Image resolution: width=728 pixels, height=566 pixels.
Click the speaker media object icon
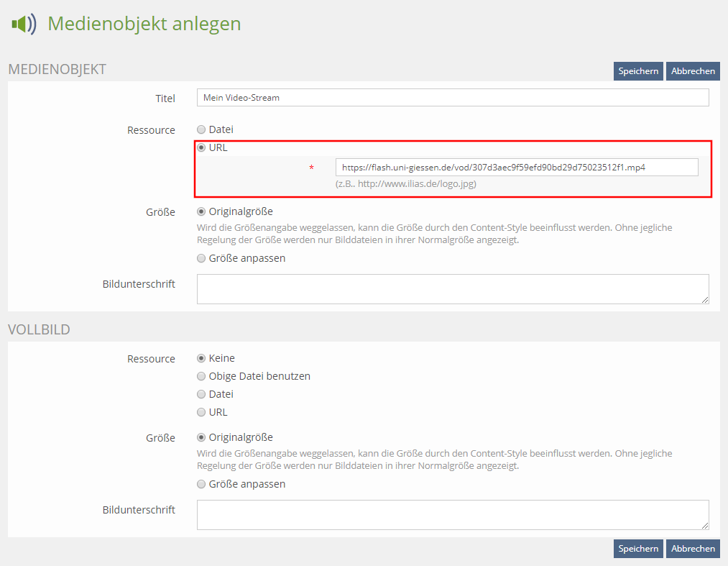pos(24,24)
